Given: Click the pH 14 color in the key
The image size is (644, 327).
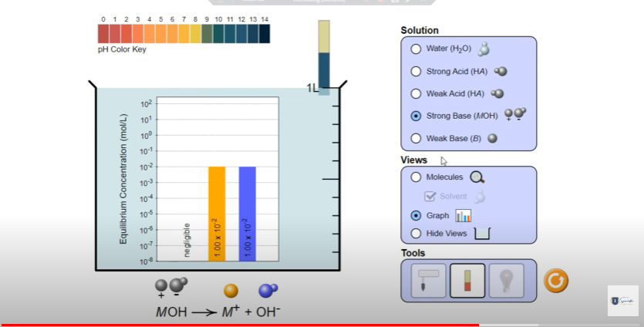Looking at the screenshot, I should point(265,34).
